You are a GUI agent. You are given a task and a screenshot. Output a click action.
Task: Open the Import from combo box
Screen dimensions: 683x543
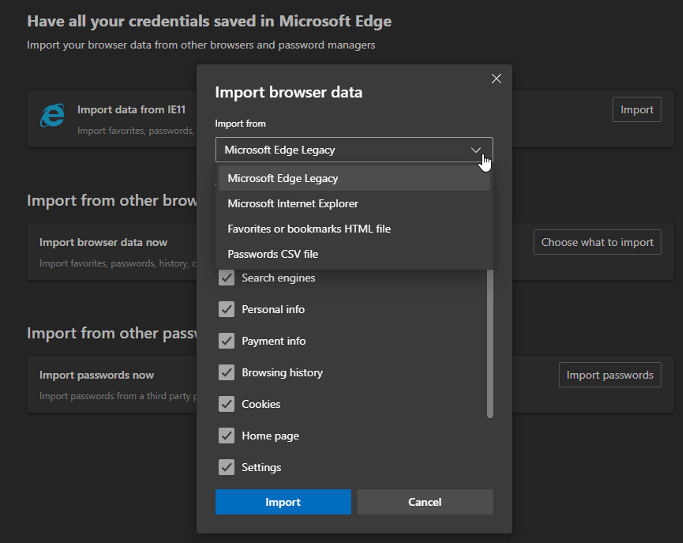(x=340, y=150)
